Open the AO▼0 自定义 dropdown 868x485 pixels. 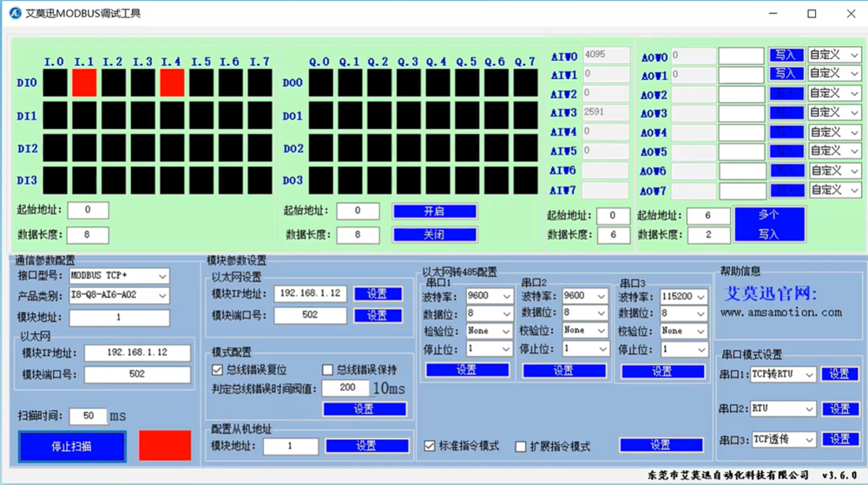click(x=834, y=56)
